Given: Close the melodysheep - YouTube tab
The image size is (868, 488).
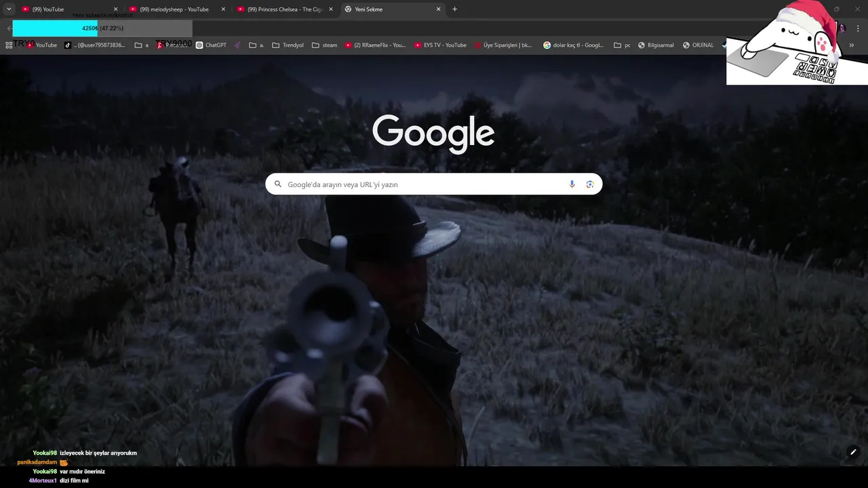Looking at the screenshot, I should pos(223,9).
